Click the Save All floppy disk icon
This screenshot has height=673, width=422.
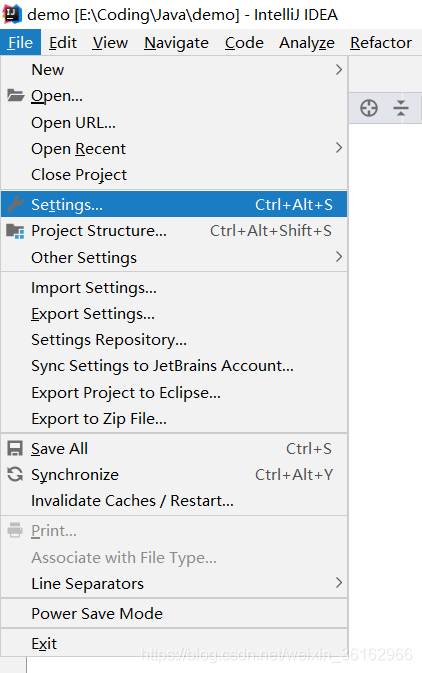(x=15, y=449)
